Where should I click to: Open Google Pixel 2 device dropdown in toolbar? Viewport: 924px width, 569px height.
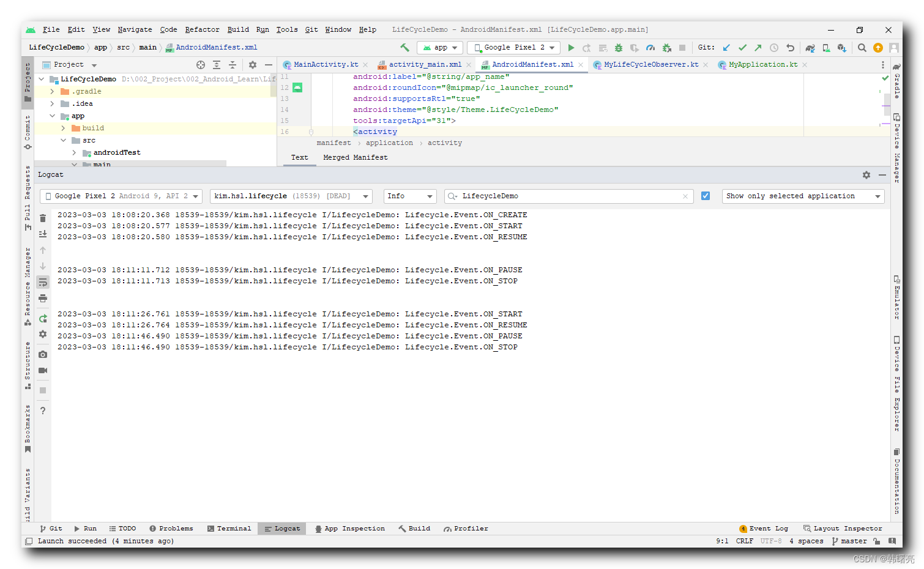pos(514,48)
